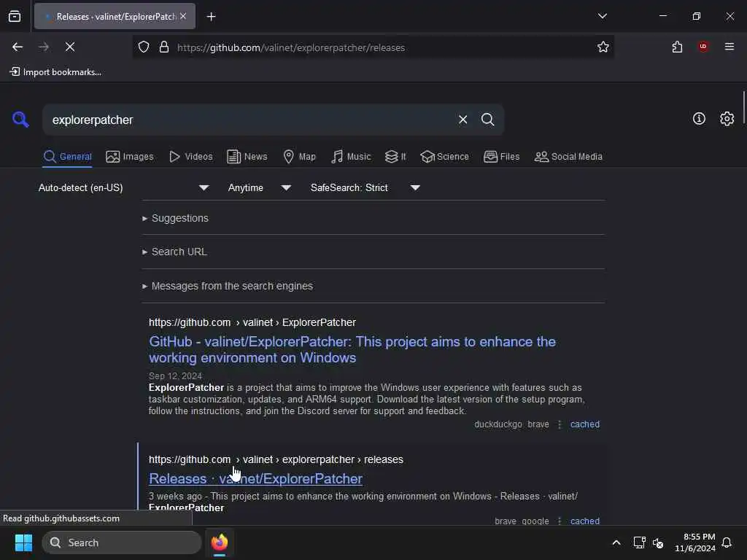Open clock showing 8:55 PM

[694, 542]
